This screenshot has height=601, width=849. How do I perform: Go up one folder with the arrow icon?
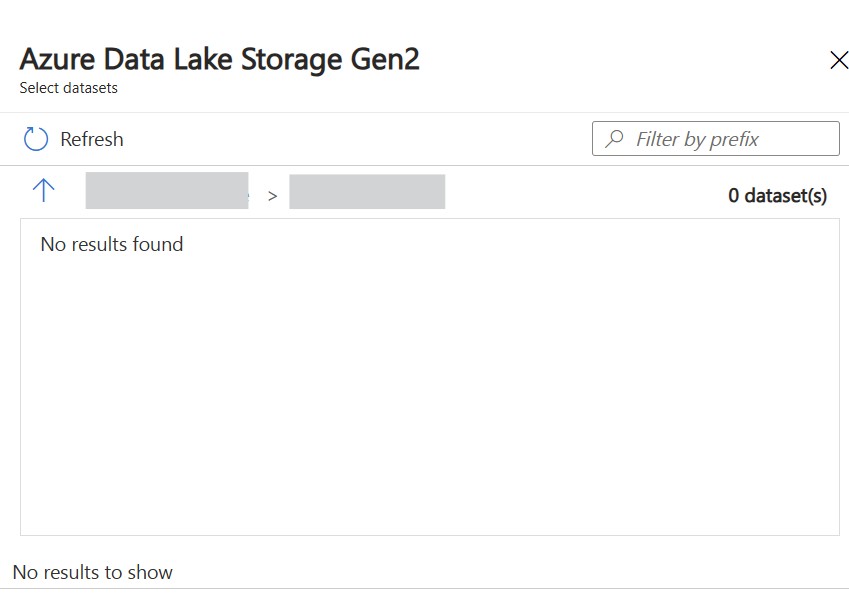point(43,191)
